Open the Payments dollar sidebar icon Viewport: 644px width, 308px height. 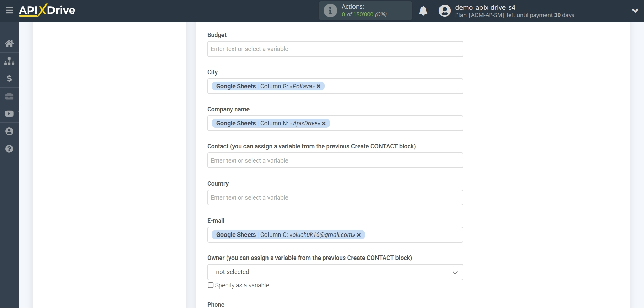(9, 79)
